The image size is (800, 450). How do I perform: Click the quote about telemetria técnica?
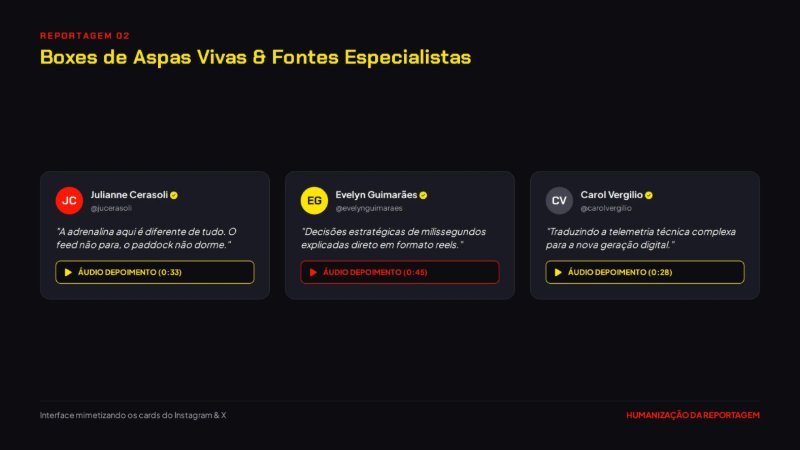click(x=641, y=238)
